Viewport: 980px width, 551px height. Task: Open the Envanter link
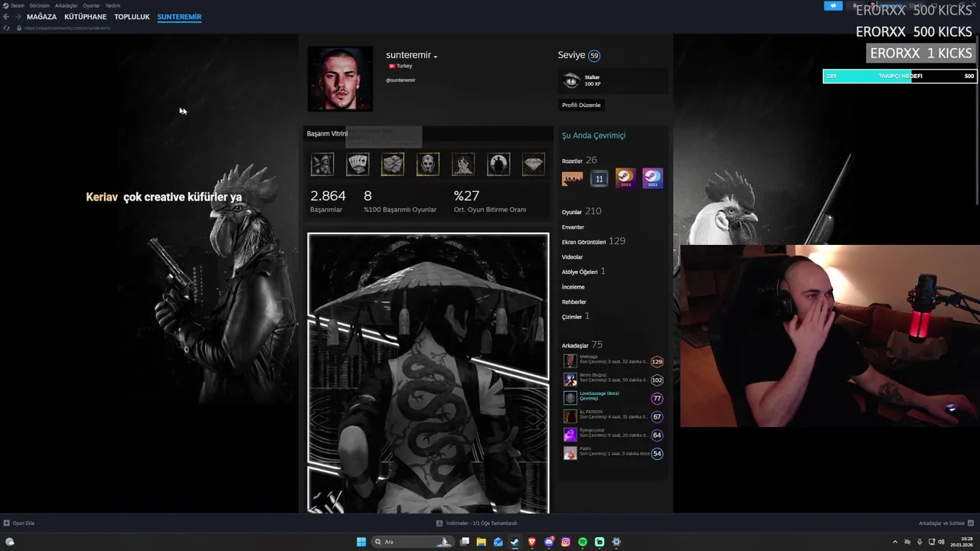pyautogui.click(x=573, y=227)
